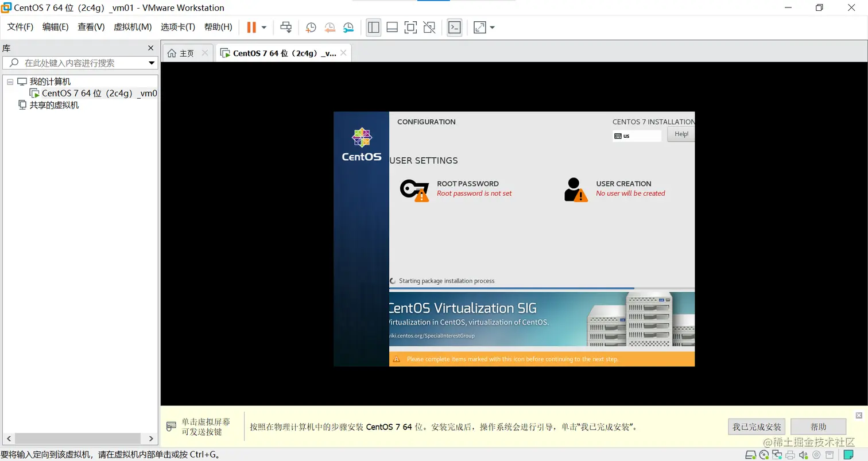Viewport: 868px width, 461px height.
Task: Click the 帮助 button in install hint bar
Action: click(818, 427)
